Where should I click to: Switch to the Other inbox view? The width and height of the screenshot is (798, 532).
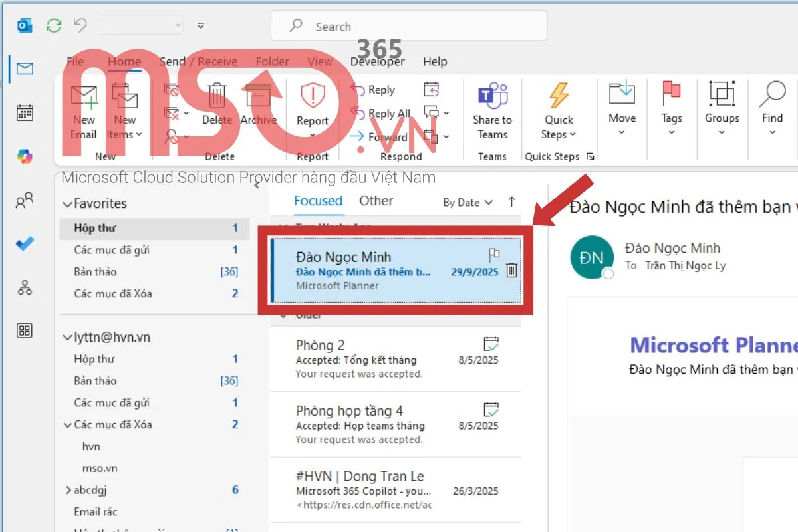[376, 201]
